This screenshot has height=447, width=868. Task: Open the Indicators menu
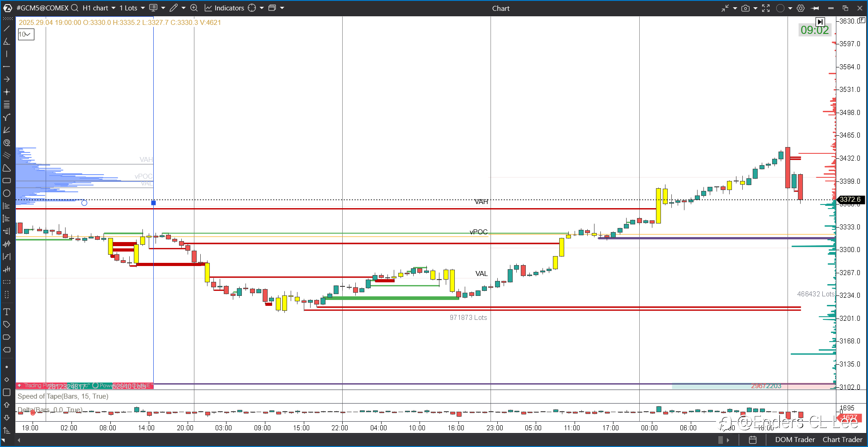[x=224, y=8]
